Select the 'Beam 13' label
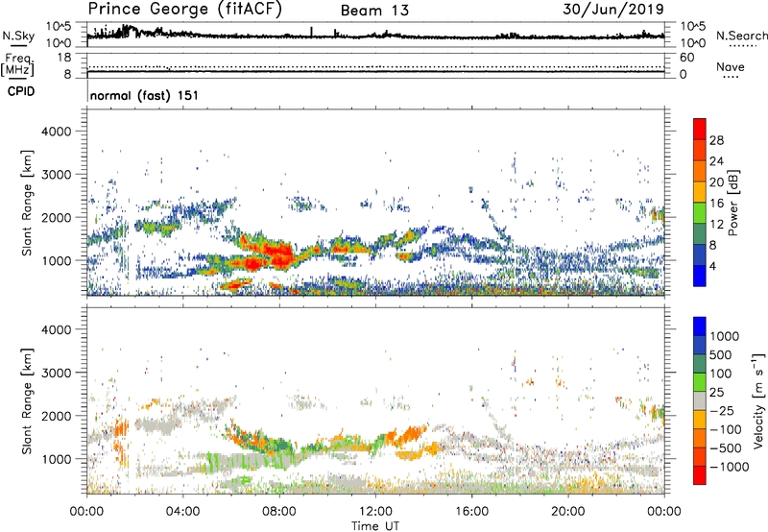The width and height of the screenshot is (768, 532). (374, 11)
